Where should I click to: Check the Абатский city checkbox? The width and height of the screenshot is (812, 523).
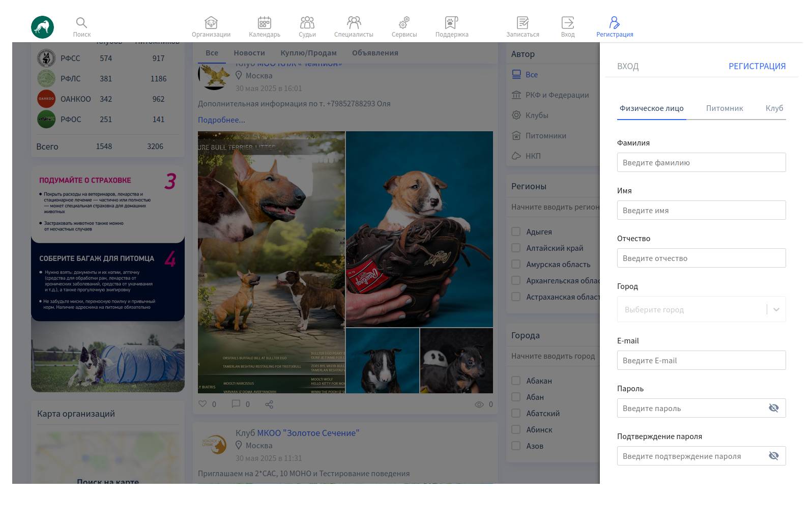click(x=516, y=413)
